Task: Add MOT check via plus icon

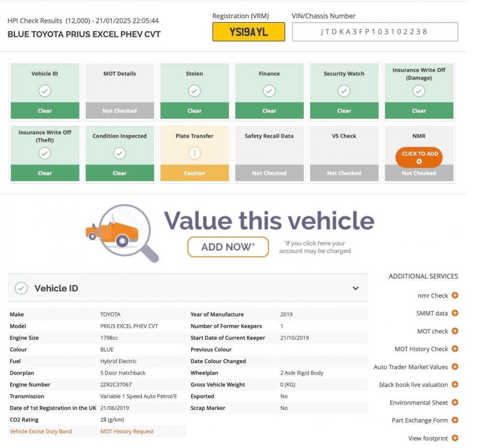Action: tap(455, 331)
